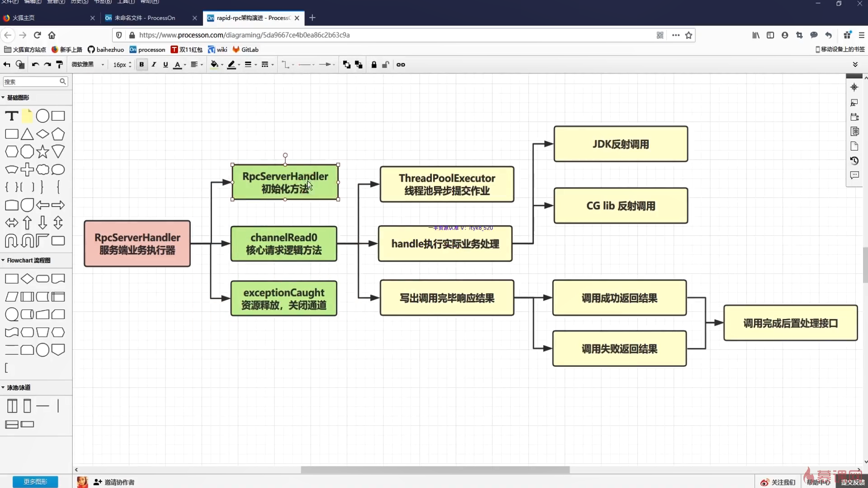Bring selected shape to front
Image resolution: width=868 pixels, height=488 pixels.
(347, 65)
